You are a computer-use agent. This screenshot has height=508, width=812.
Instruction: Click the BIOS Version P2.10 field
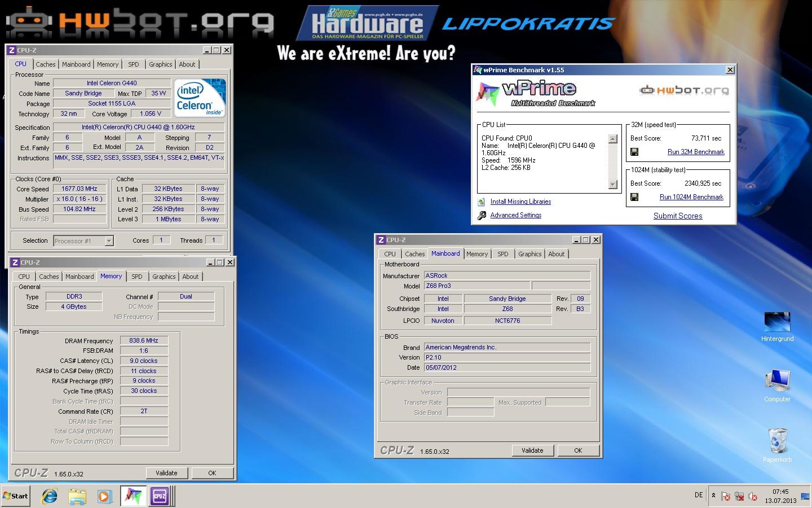click(x=507, y=357)
